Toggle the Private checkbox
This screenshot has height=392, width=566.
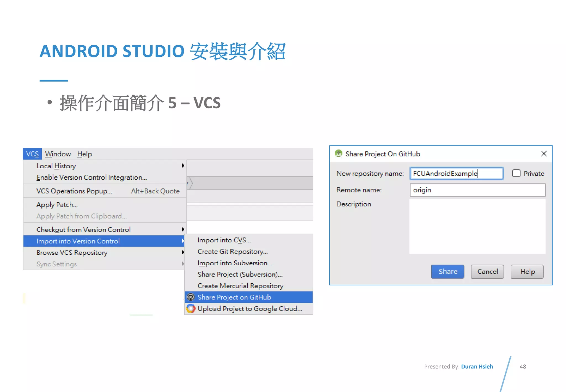[516, 173]
